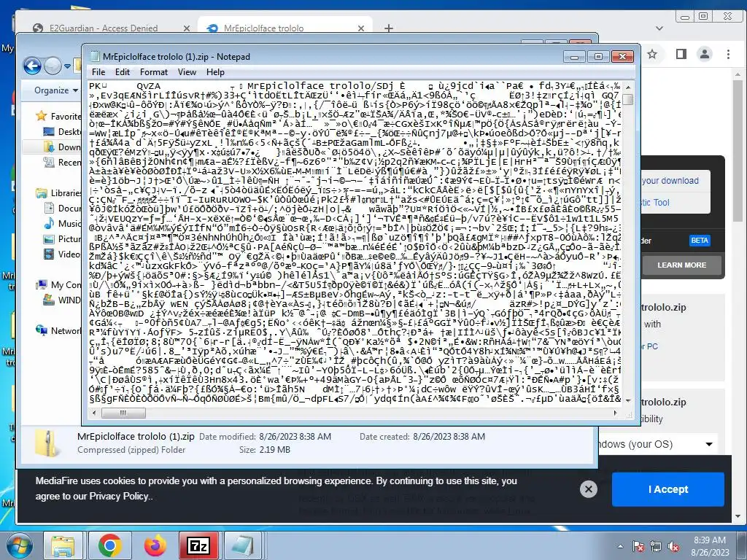Show hidden system tray icons arrow

pos(620,546)
